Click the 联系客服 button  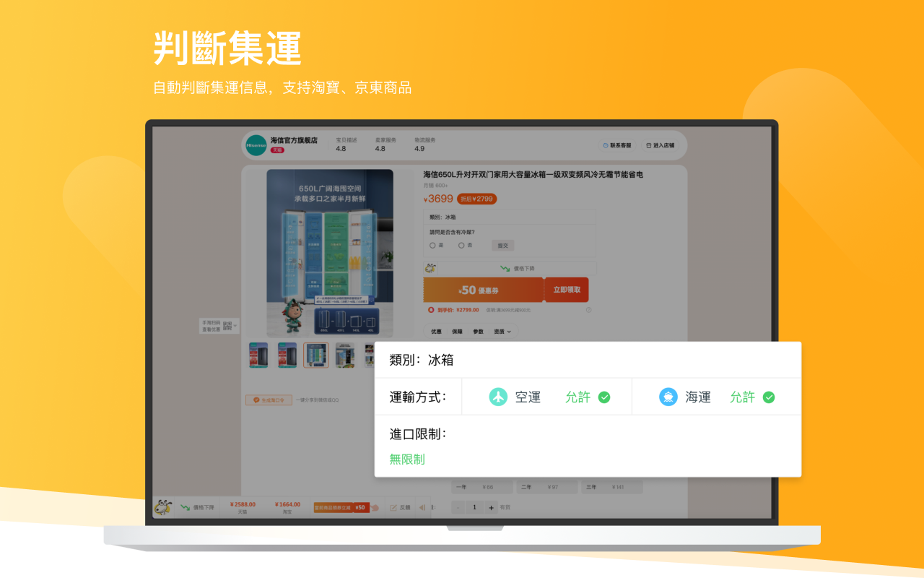point(617,145)
